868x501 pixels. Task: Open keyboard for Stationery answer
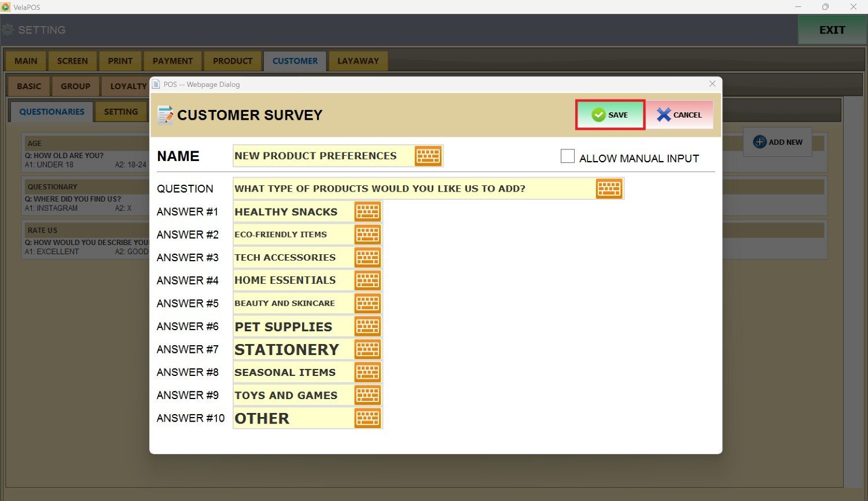click(x=367, y=349)
